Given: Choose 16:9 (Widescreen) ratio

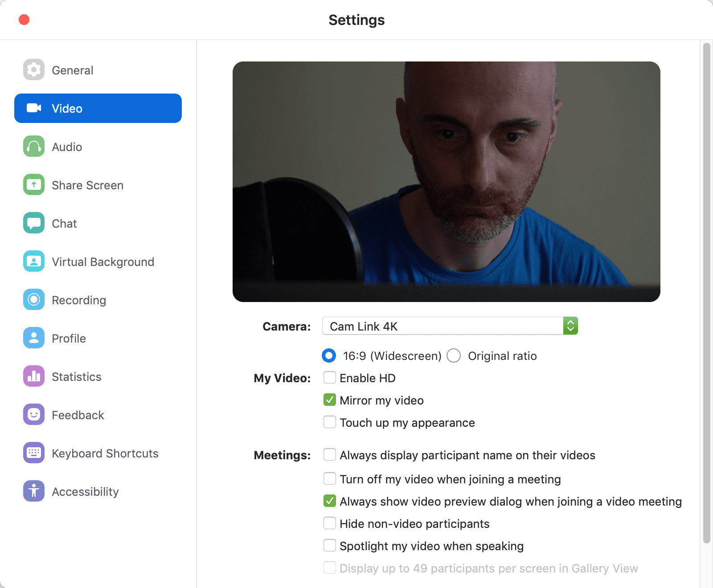Looking at the screenshot, I should pos(329,355).
